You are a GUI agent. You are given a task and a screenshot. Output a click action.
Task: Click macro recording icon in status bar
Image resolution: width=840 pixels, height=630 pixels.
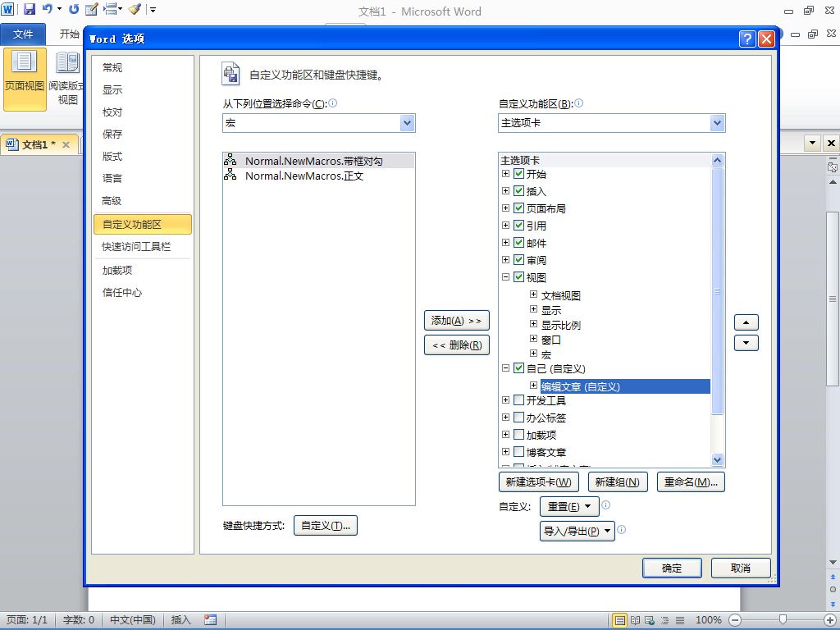[211, 620]
